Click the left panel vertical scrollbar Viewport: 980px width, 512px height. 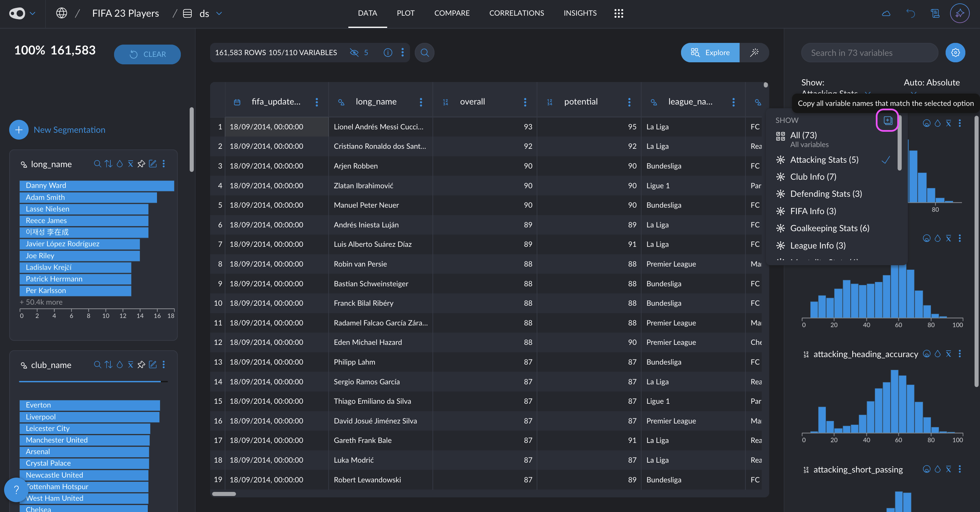click(192, 140)
